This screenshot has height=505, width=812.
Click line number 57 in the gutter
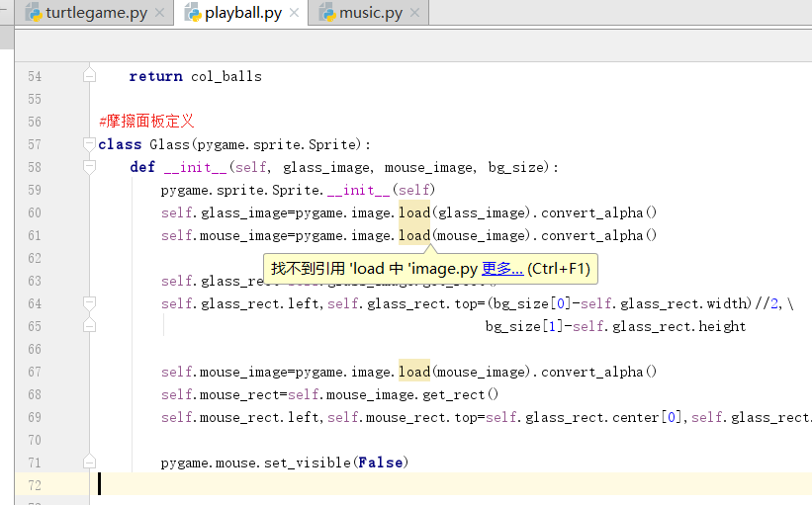tap(35, 144)
